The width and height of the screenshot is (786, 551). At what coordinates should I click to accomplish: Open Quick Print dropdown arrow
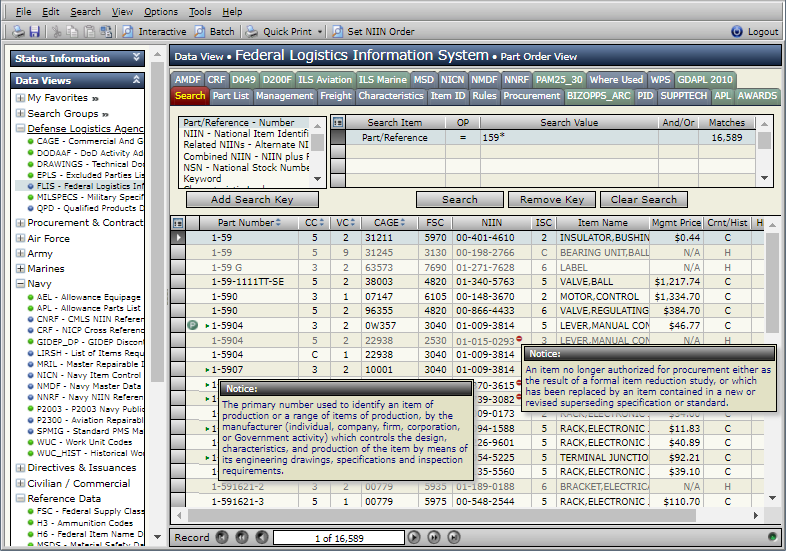319,32
